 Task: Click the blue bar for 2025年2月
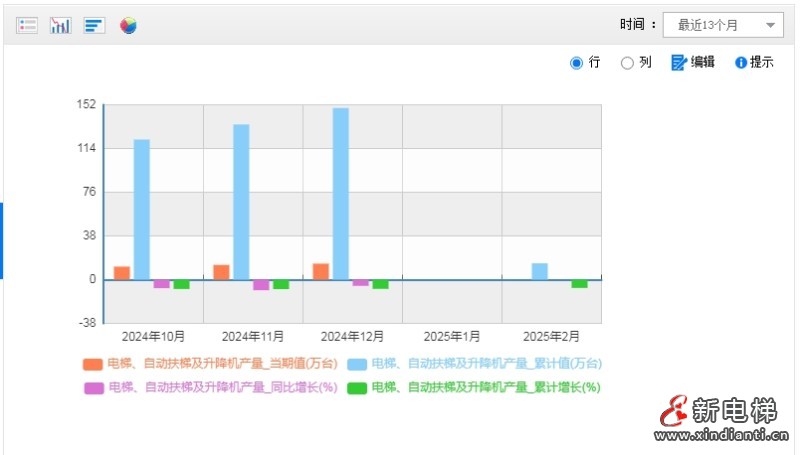(x=540, y=271)
